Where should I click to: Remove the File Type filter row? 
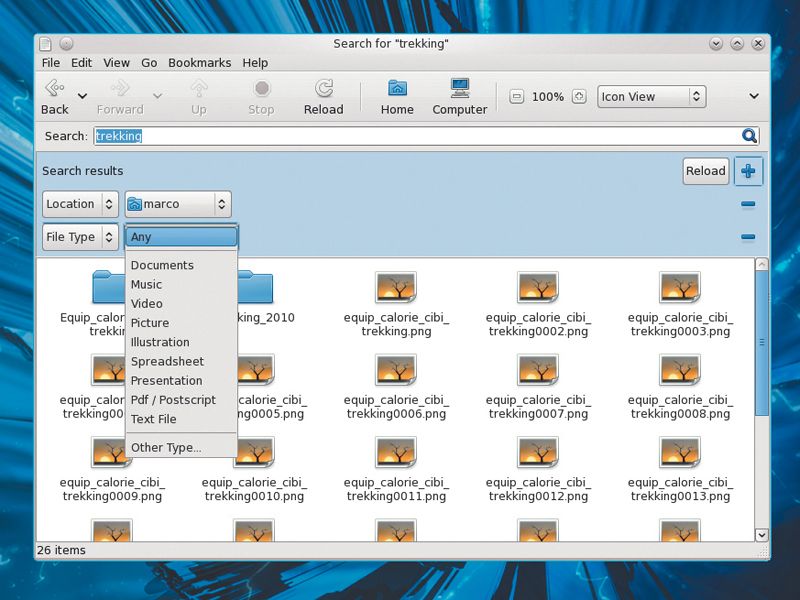click(x=746, y=237)
